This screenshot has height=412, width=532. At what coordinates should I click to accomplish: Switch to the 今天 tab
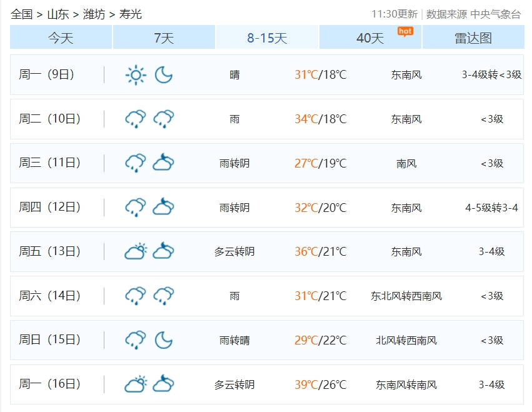[61, 38]
